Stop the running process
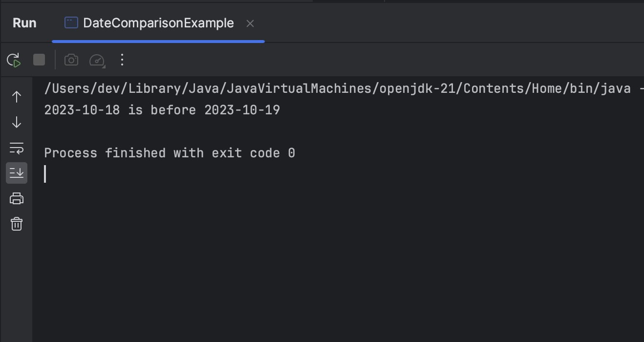Viewport: 644px width, 342px height. pyautogui.click(x=39, y=60)
